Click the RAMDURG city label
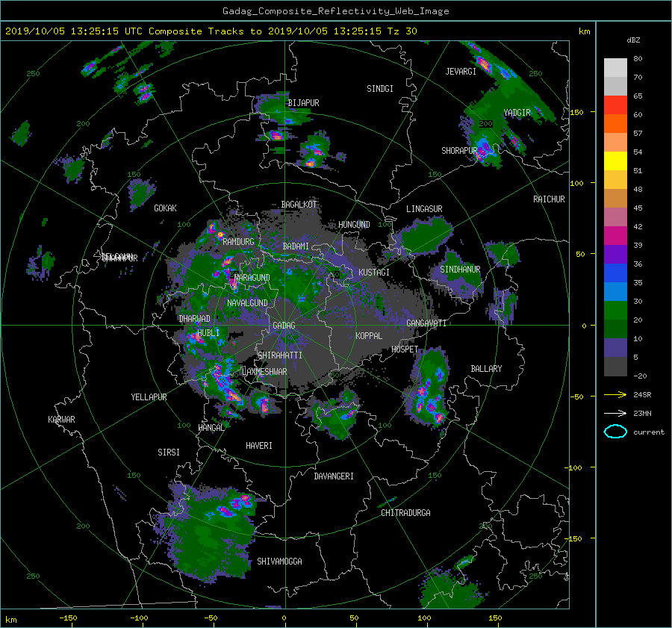 [x=238, y=242]
